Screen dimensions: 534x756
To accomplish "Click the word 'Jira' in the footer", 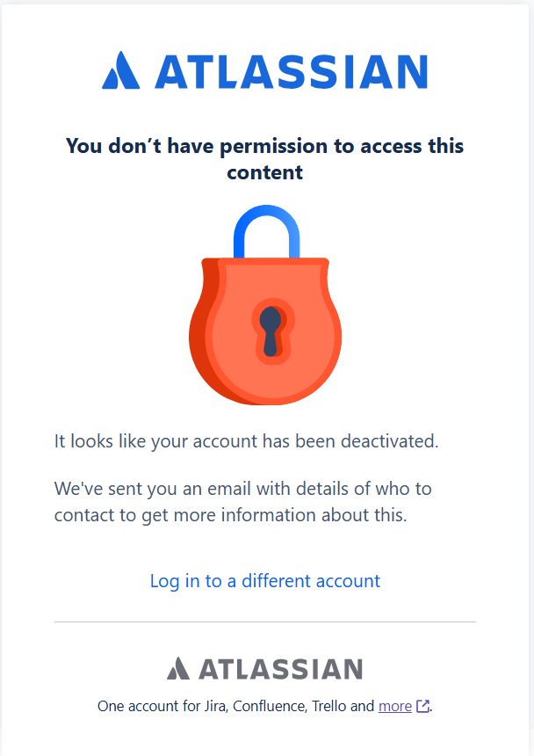I will point(210,706).
